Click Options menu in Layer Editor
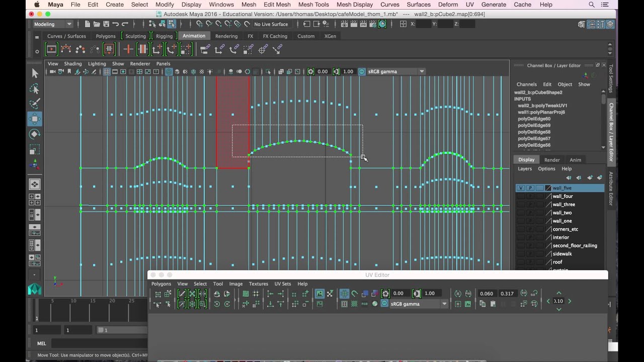 (546, 169)
